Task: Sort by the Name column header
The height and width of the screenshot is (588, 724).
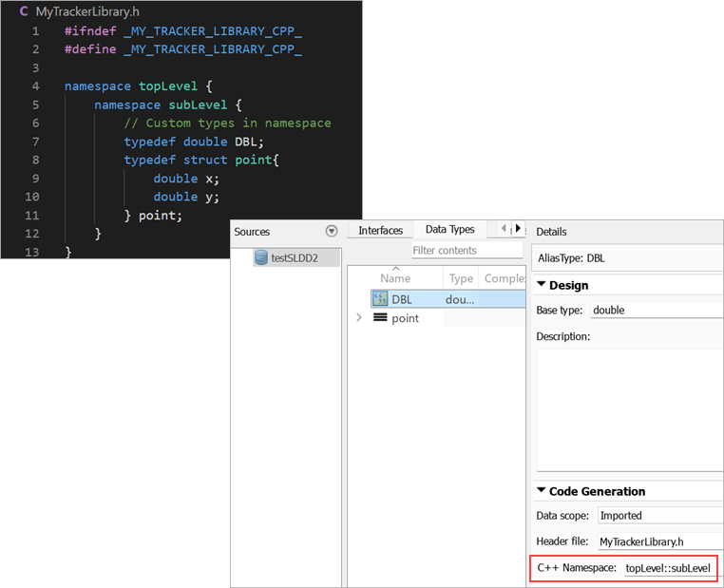Action: (x=395, y=278)
